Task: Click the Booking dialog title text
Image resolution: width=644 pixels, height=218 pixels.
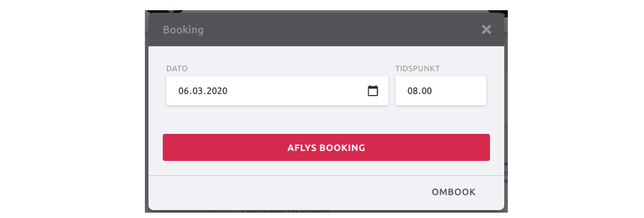Action: click(183, 30)
